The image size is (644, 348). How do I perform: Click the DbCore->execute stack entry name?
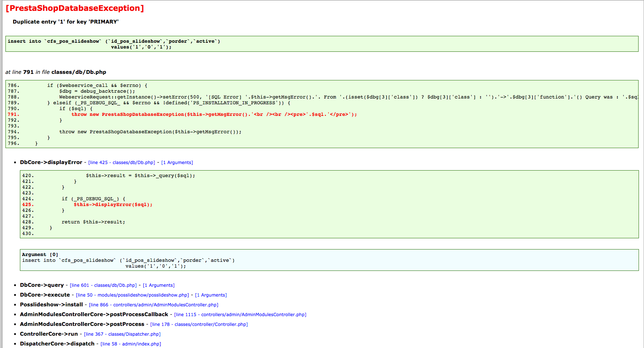pos(45,295)
